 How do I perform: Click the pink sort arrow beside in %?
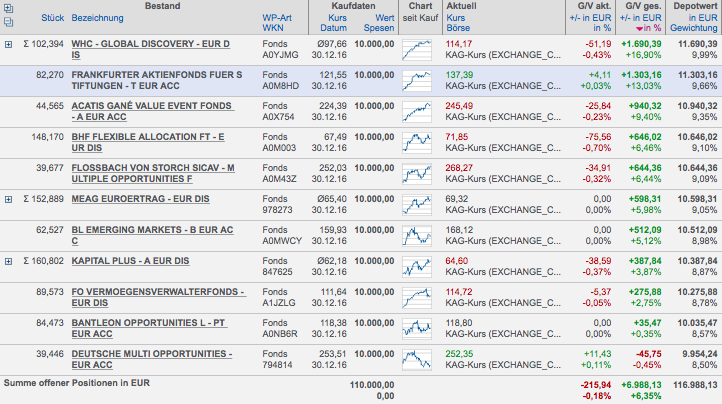click(x=639, y=29)
